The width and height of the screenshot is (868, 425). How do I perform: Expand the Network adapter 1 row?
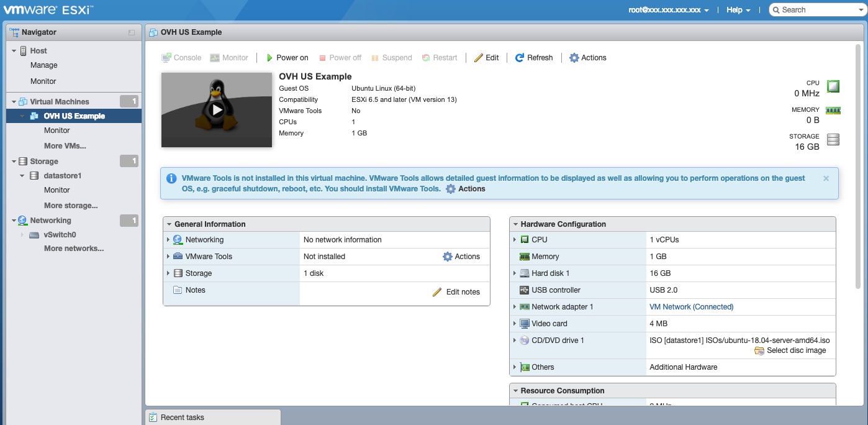click(x=514, y=307)
